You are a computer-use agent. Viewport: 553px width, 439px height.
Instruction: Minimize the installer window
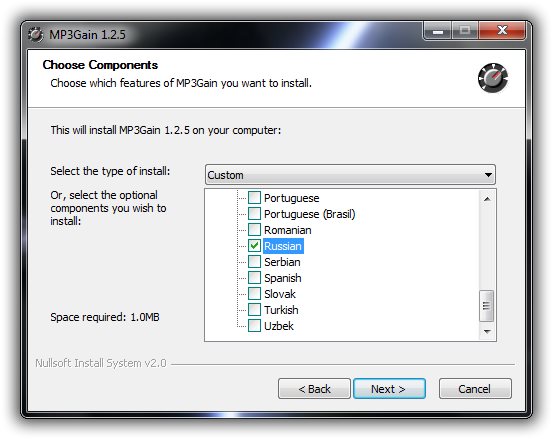click(437, 31)
